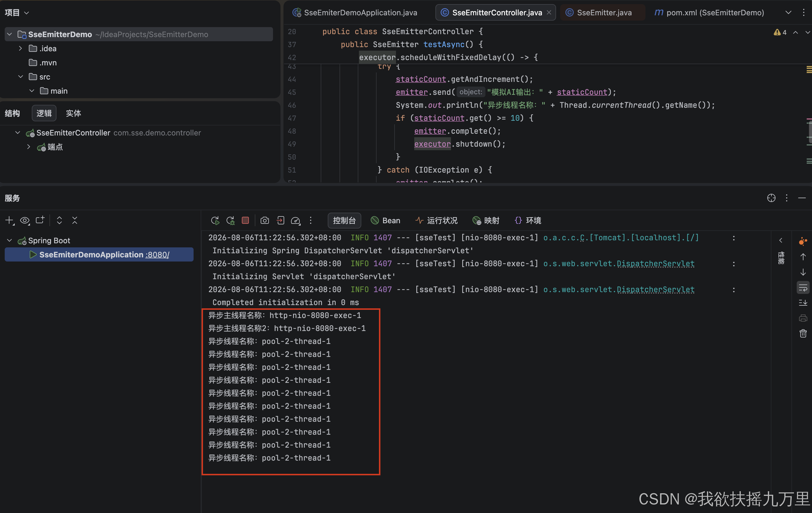
Task: Open the :8080/ link of SseEmiterDemoApplication
Action: pyautogui.click(x=157, y=254)
